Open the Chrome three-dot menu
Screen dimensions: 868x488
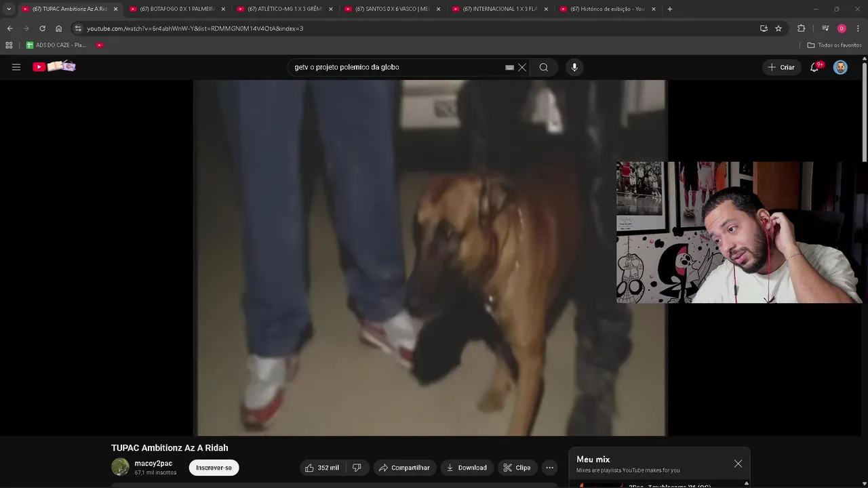coord(859,28)
